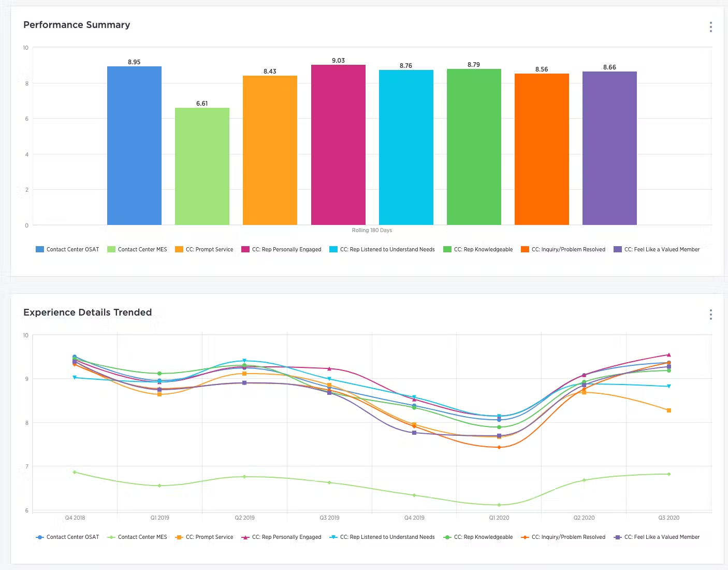Image resolution: width=728 pixels, height=570 pixels.
Task: Click CC: Prompt Service line legend square icon
Action: tap(179, 537)
